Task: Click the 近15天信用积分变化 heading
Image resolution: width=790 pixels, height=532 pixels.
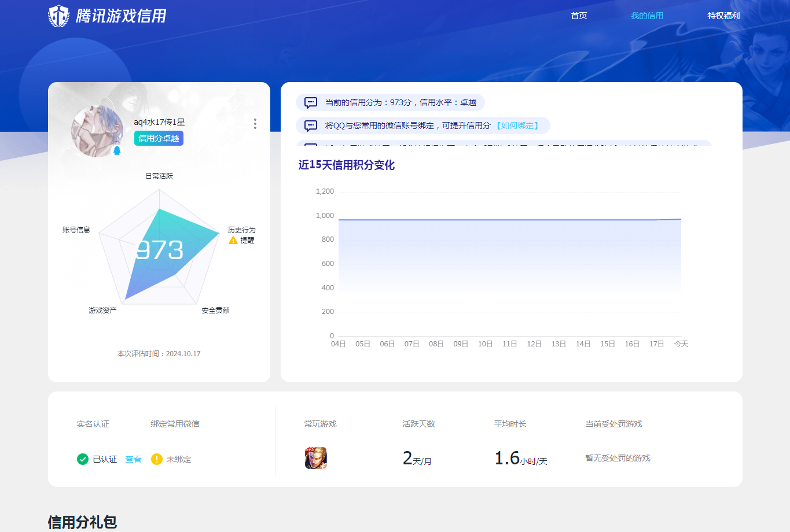Action: coord(347,165)
